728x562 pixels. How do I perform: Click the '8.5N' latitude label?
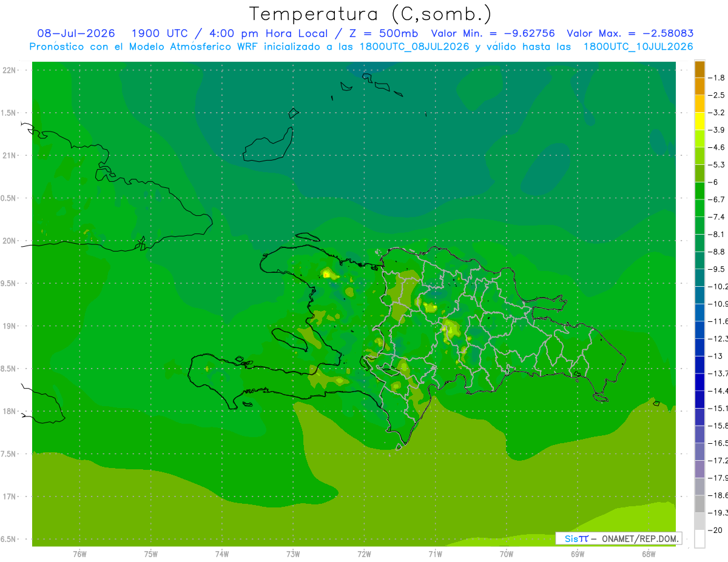pos(8,369)
